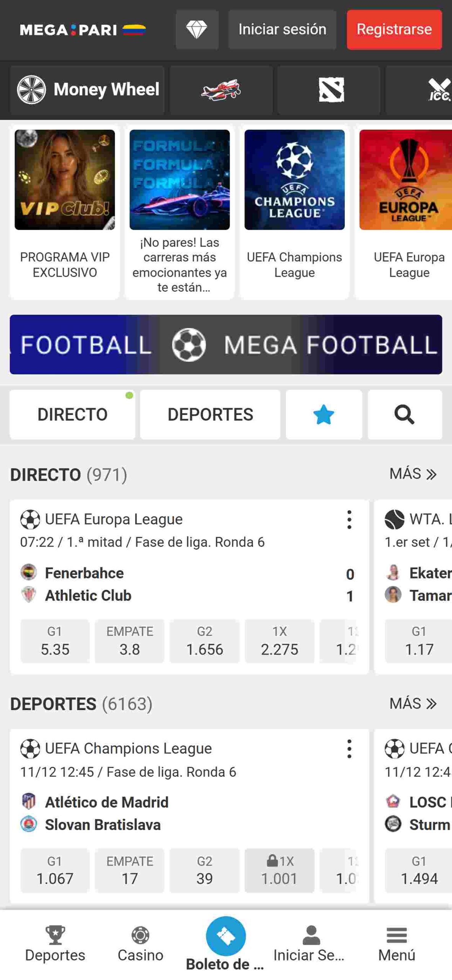Expand more DIRECTO live events
452x980 pixels.
tap(413, 474)
